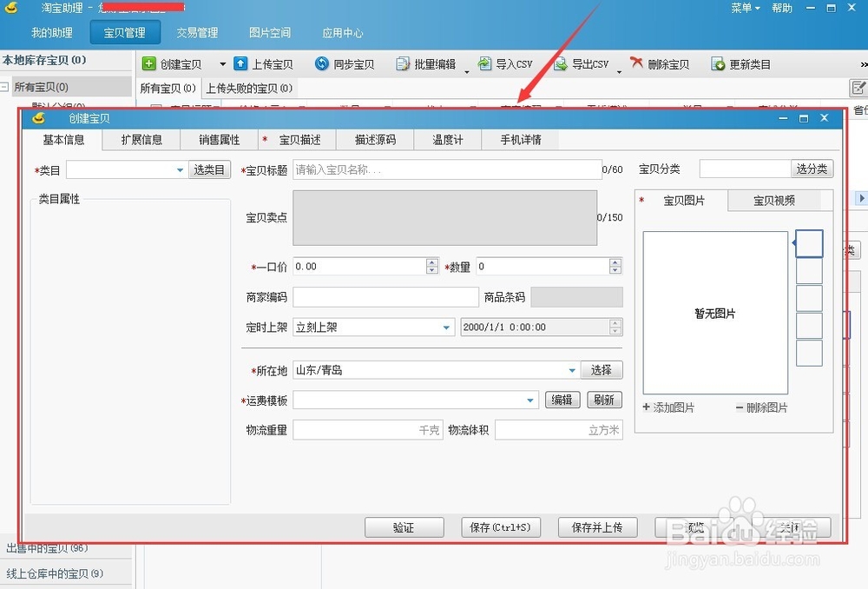Collapse the 所有宝贝 tree node
The image size is (868, 589).
[x=4, y=87]
